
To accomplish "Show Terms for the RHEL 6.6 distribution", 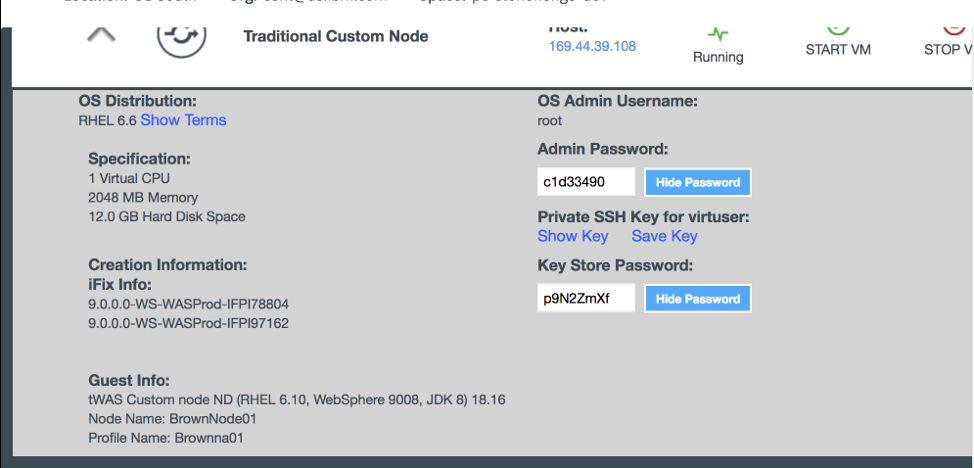I will (183, 120).
